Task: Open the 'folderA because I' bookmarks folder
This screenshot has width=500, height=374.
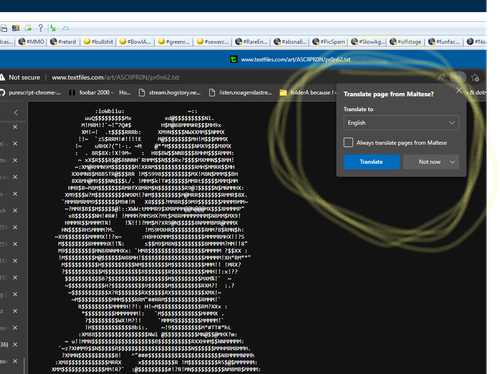Action: point(308,93)
